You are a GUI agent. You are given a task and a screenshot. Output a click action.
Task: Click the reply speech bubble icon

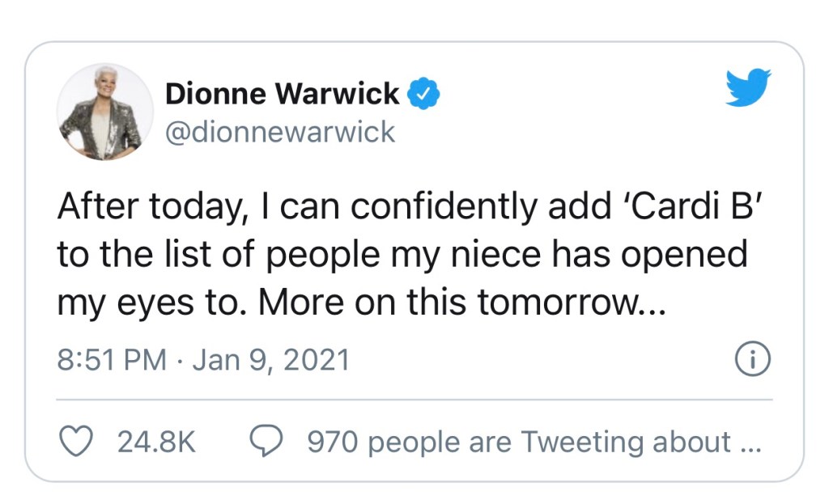click(267, 442)
